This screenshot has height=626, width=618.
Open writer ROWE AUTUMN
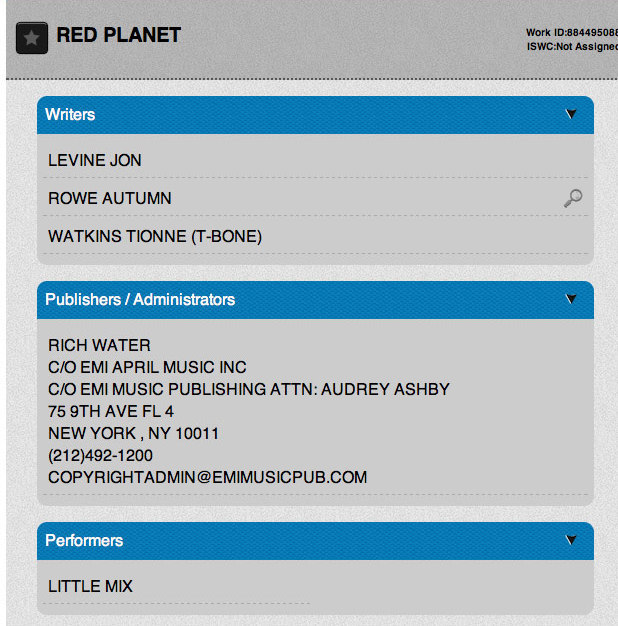click(110, 198)
